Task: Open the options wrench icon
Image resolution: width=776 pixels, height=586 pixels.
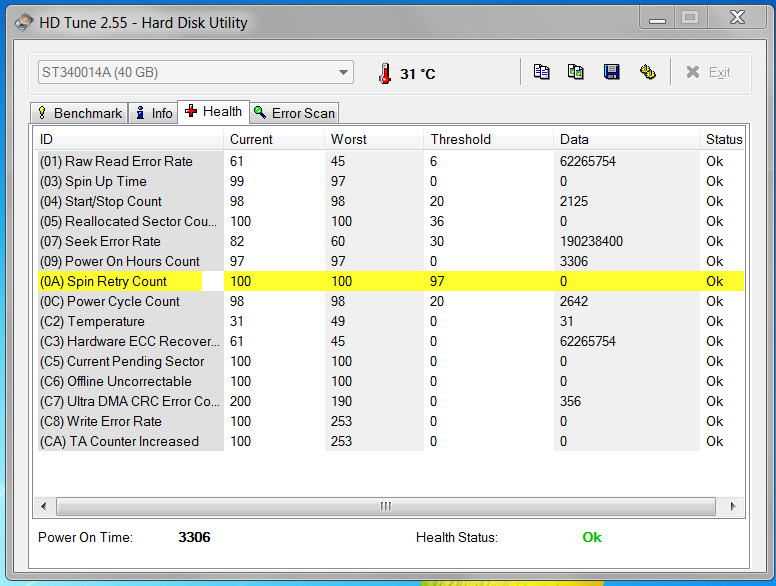Action: [647, 72]
